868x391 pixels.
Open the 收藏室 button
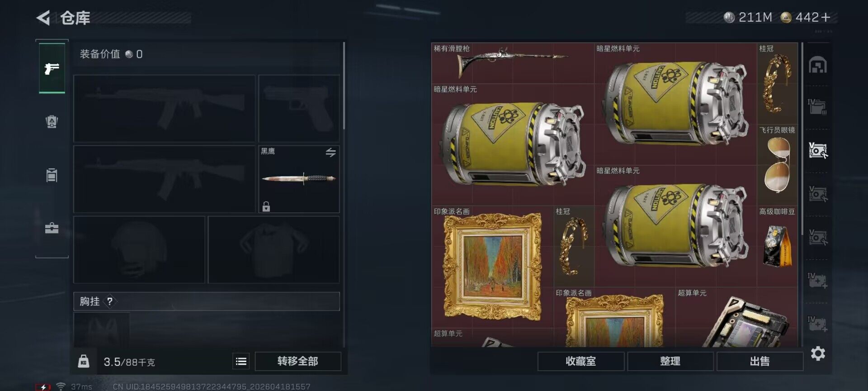(581, 361)
